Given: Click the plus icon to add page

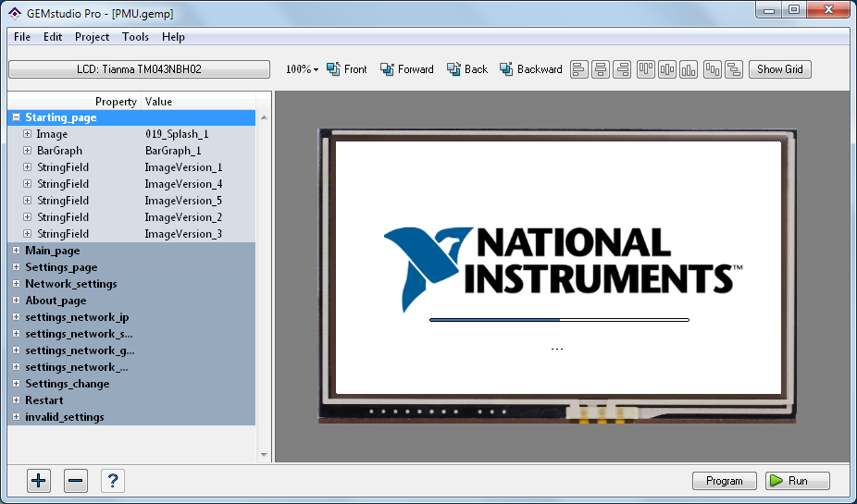Looking at the screenshot, I should pos(39,481).
